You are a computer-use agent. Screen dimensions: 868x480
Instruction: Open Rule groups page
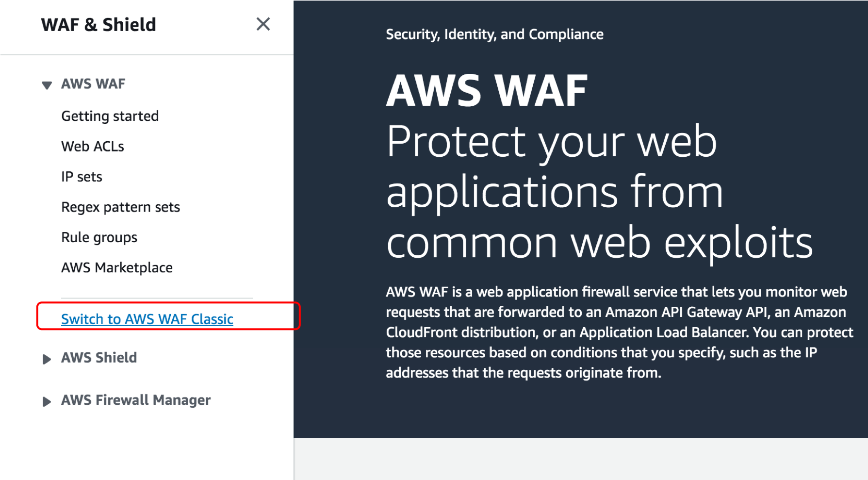click(x=99, y=237)
